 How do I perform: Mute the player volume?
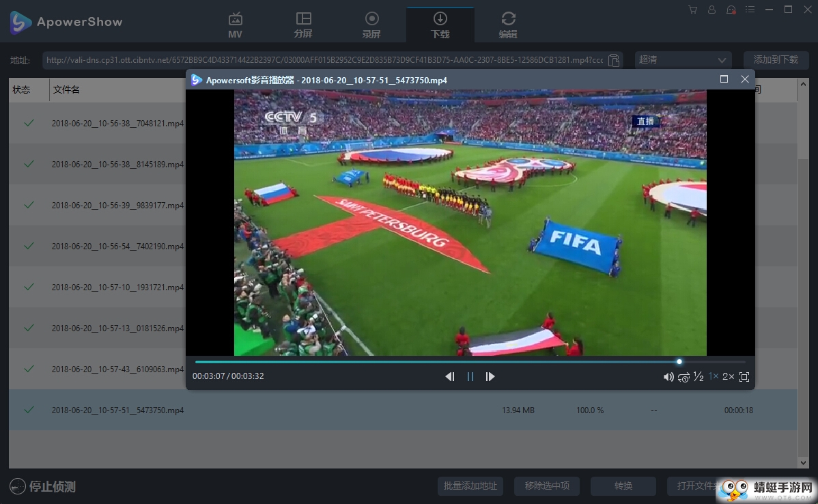click(x=668, y=377)
